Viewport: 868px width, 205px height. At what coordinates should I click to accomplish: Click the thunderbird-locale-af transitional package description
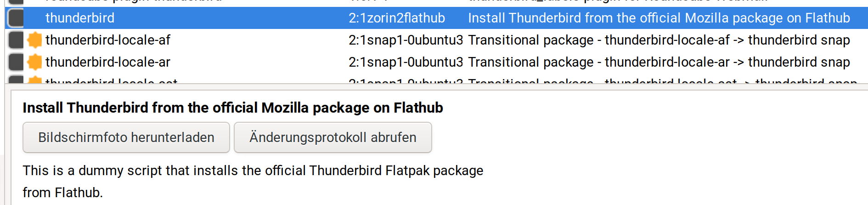coord(659,40)
